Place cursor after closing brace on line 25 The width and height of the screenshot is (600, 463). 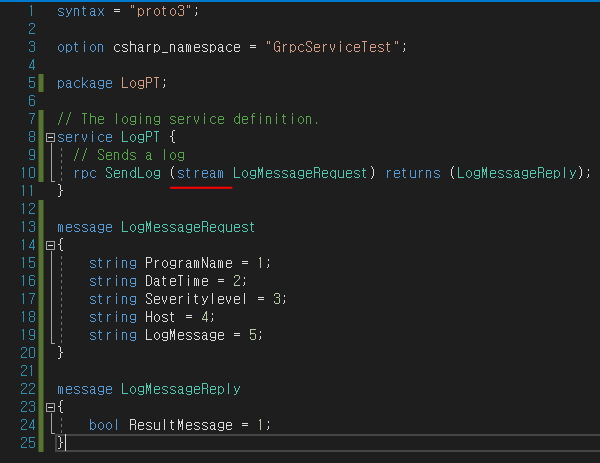coord(65,443)
